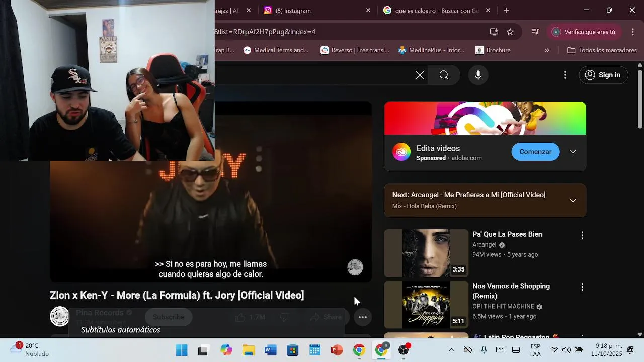Open Medical Terms bookmark
Viewport: 644px width, 362px height.
click(276, 50)
